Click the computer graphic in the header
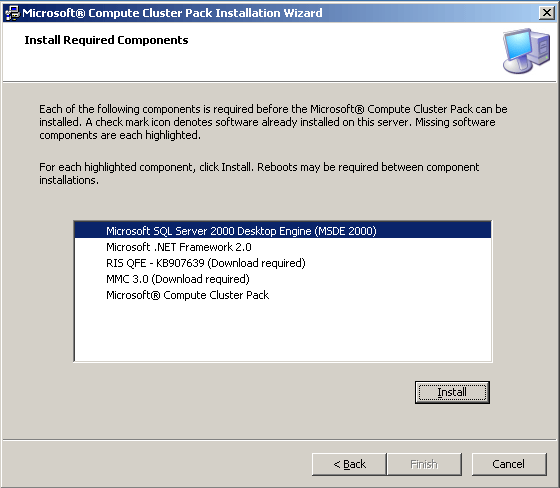Image resolution: width=560 pixels, height=488 pixels. [526, 51]
